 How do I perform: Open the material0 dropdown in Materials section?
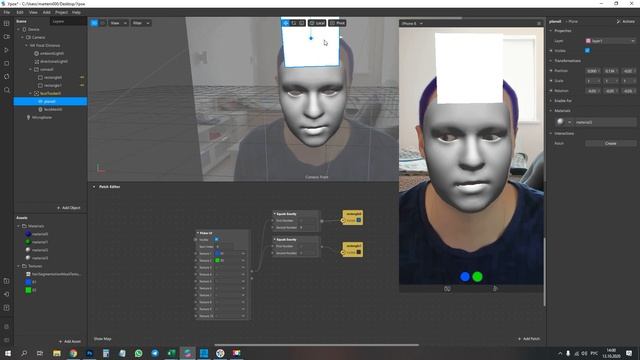coord(569,122)
